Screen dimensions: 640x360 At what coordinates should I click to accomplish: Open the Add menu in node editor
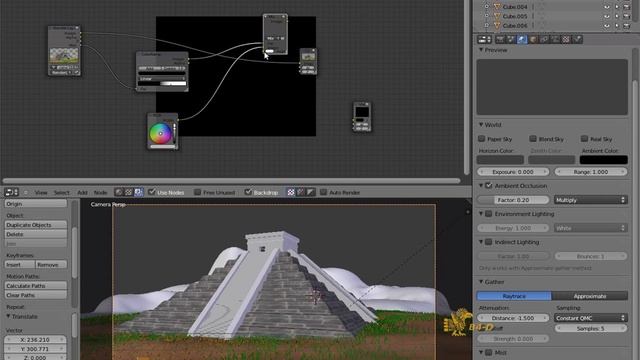[82, 192]
